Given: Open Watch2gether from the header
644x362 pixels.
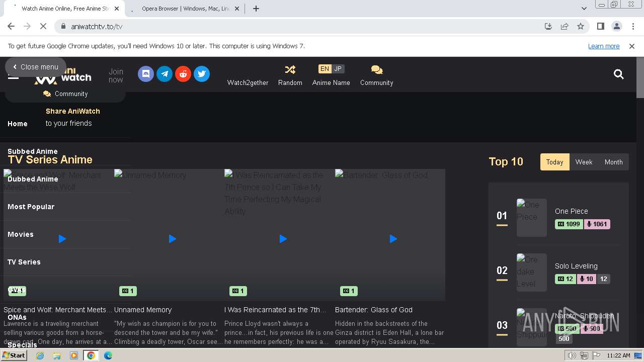Looking at the screenshot, I should point(248,82).
